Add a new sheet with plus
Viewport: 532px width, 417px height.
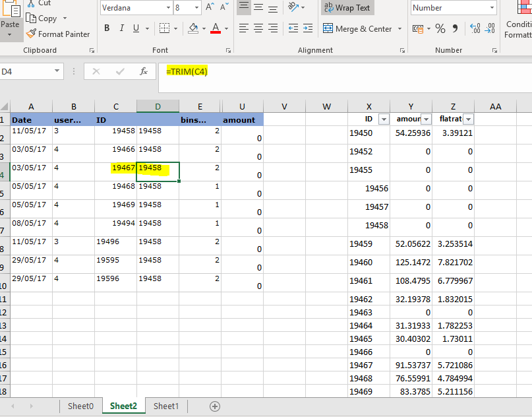pos(215,406)
